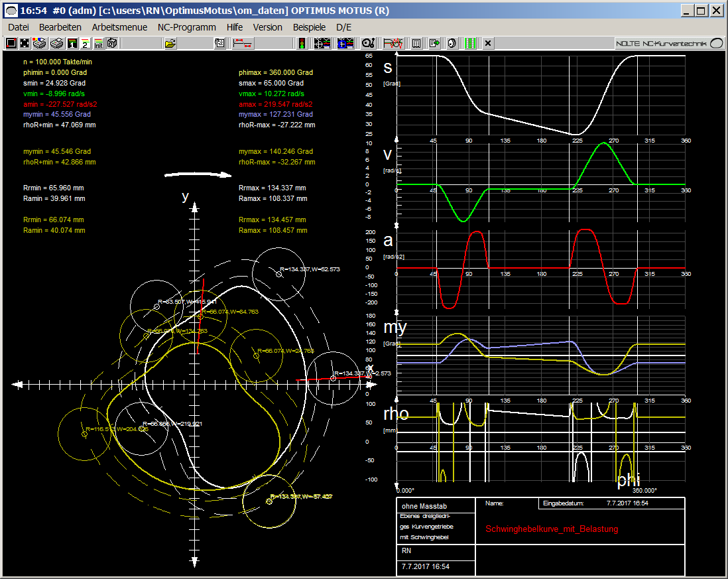Select the toolbar icon labeled 2
This screenshot has width=728, height=579.
[x=85, y=43]
